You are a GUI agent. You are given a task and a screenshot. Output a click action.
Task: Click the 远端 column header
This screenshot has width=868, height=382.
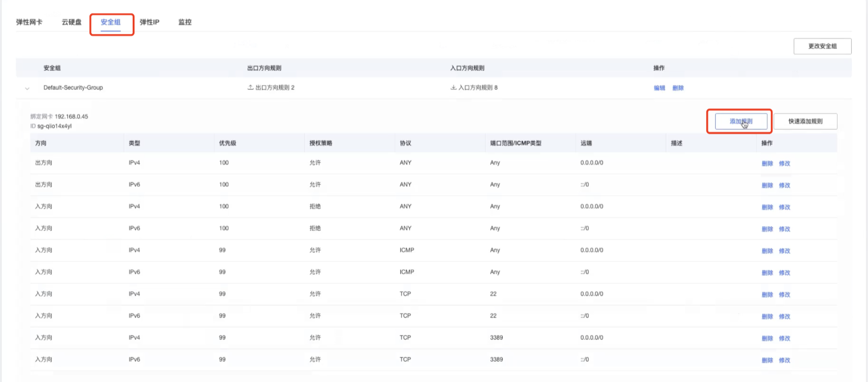click(586, 143)
